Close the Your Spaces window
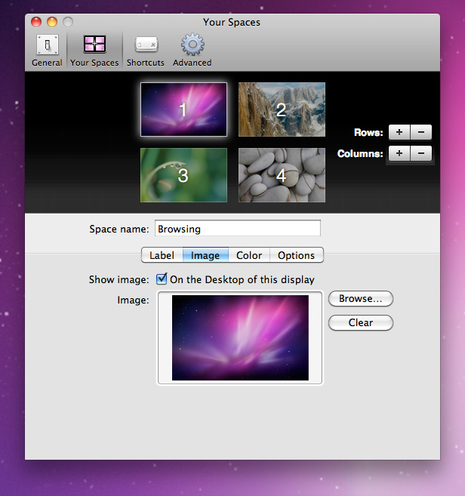The width and height of the screenshot is (465, 496). coord(36,22)
